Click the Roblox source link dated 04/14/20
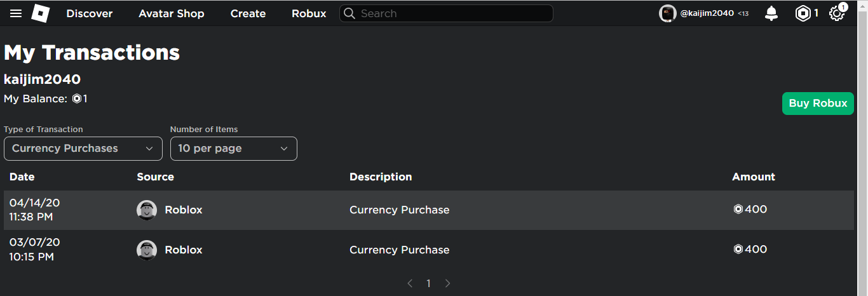The height and width of the screenshot is (296, 868). click(x=184, y=210)
